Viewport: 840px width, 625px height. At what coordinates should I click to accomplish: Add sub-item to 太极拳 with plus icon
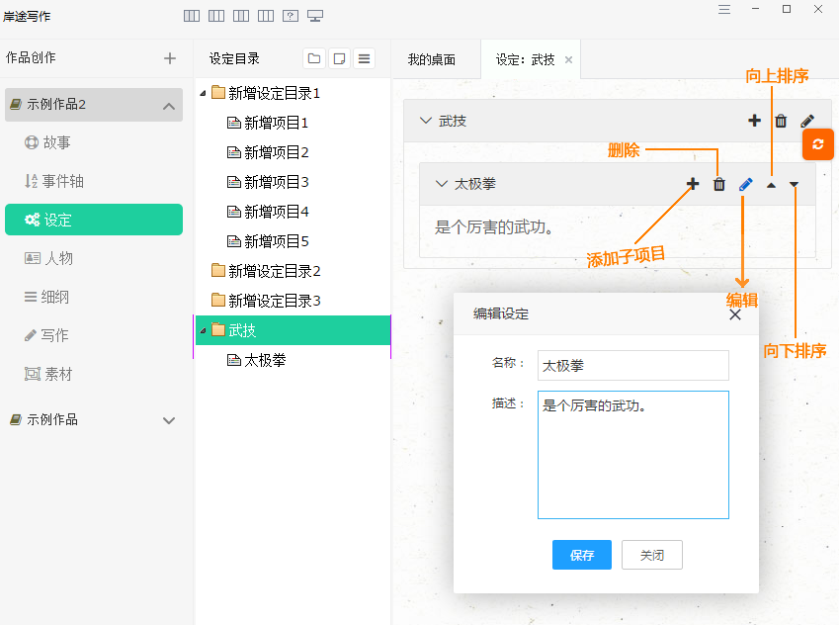693,184
